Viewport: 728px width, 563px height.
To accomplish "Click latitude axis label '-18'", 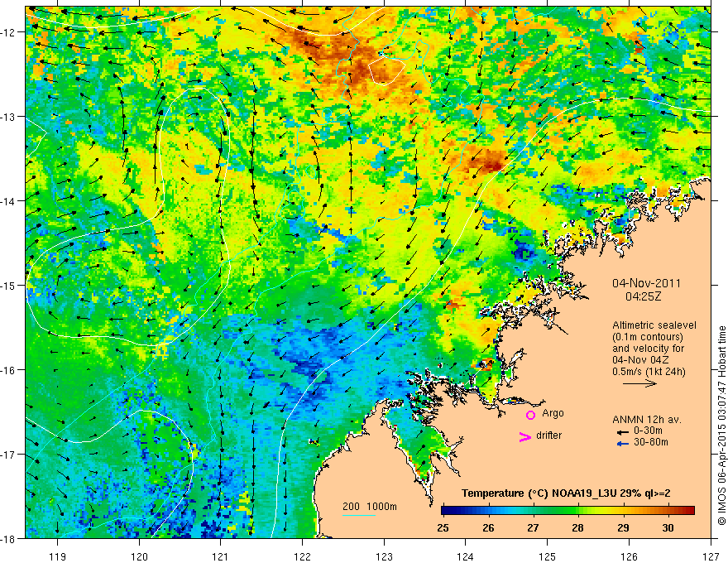I will [x=9, y=539].
